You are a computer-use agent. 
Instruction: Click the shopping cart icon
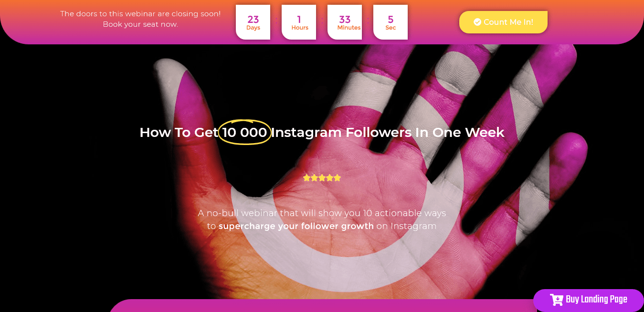pyautogui.click(x=557, y=300)
